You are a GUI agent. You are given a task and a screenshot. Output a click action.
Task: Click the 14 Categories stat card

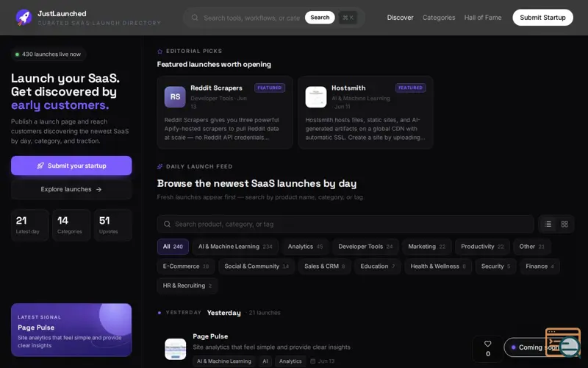tap(71, 225)
